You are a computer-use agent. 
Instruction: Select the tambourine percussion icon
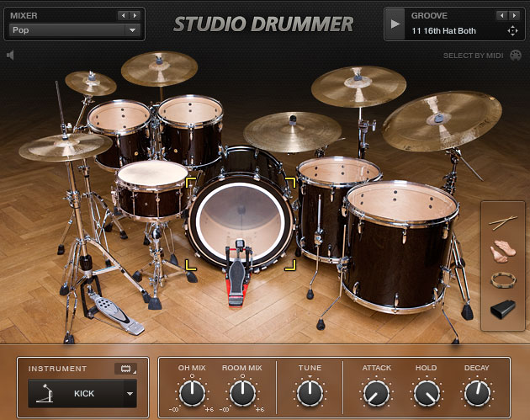(503, 280)
